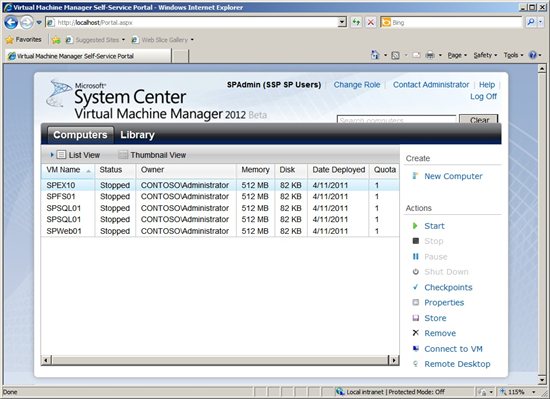550x399 pixels.
Task: Click the Connect to VM icon
Action: 416,349
